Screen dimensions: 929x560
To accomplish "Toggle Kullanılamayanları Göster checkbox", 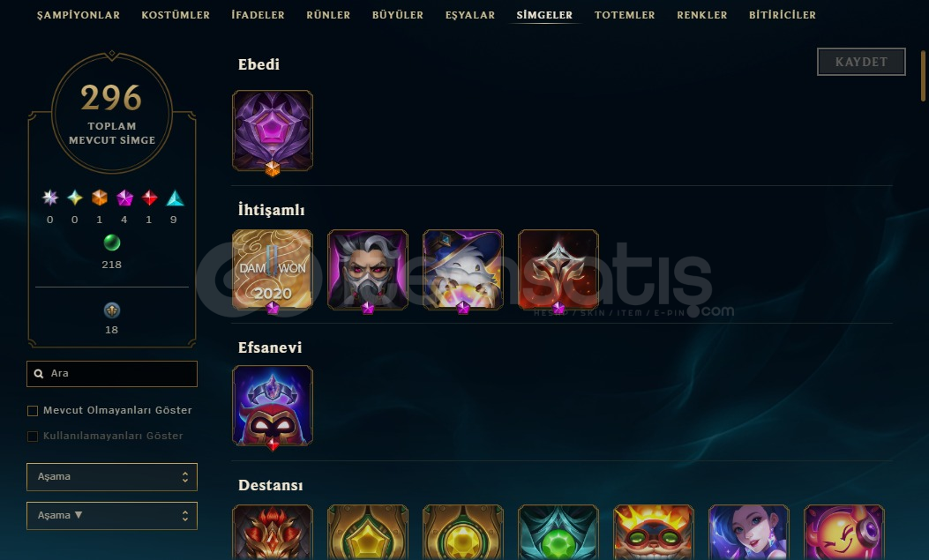I will pyautogui.click(x=33, y=437).
